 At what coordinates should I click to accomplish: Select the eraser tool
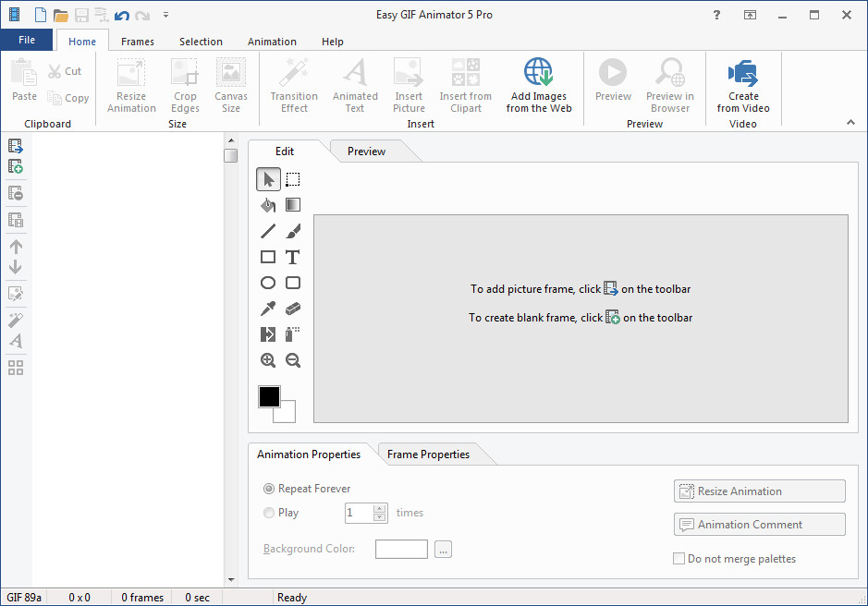[x=293, y=309]
